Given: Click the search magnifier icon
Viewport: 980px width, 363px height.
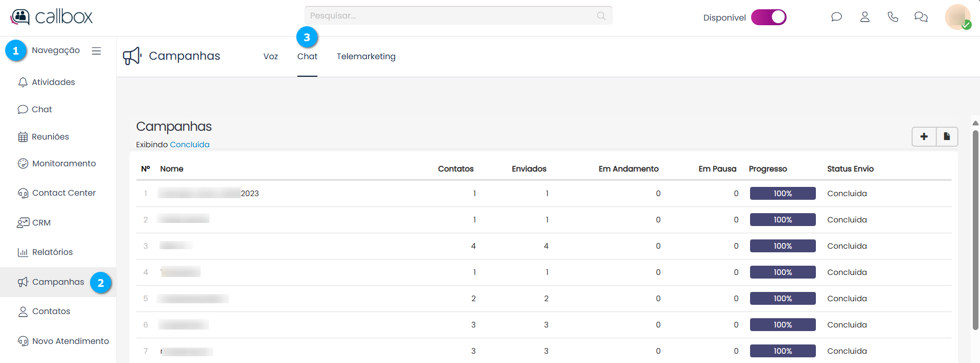Looking at the screenshot, I should click(x=601, y=16).
